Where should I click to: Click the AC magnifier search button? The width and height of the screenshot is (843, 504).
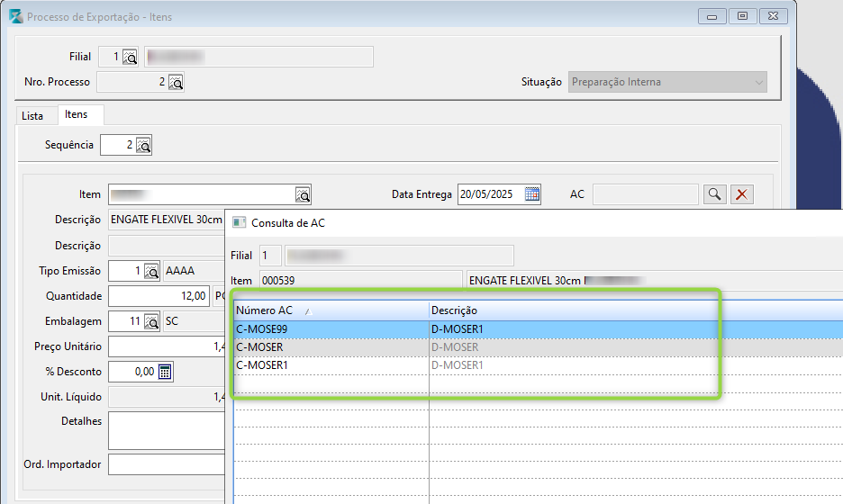tap(714, 194)
